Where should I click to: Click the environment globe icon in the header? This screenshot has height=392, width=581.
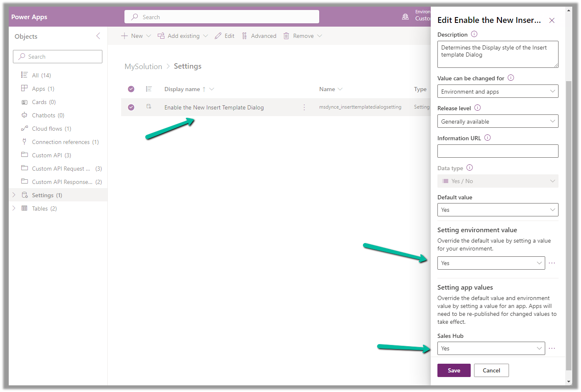[405, 17]
